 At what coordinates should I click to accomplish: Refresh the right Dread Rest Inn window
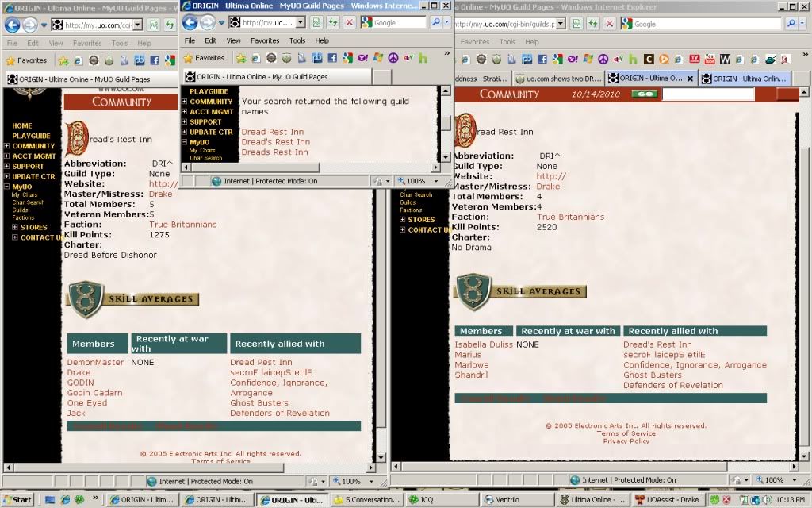point(593,24)
